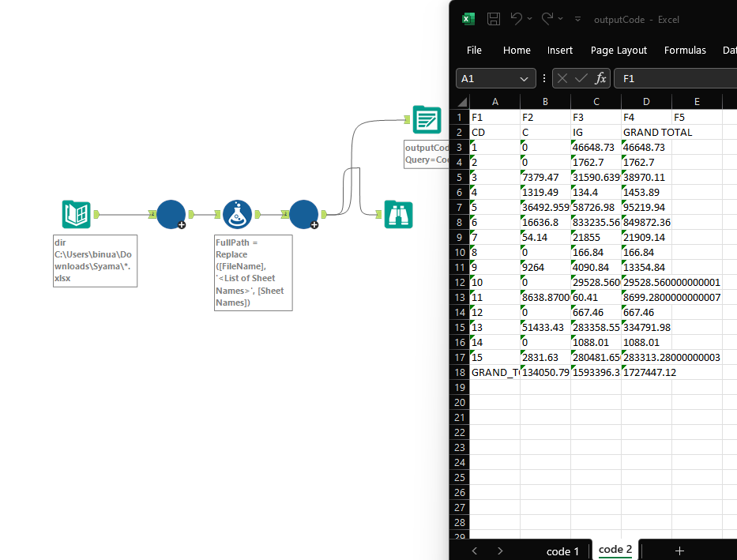Screen dimensions: 737x560
Task: Open the Formulas ribbon tab
Action: tap(685, 50)
